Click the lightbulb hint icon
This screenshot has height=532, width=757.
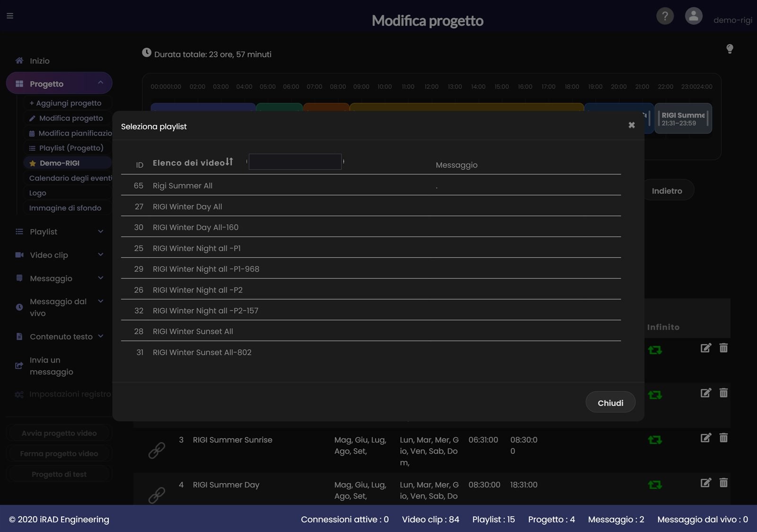pos(730,49)
